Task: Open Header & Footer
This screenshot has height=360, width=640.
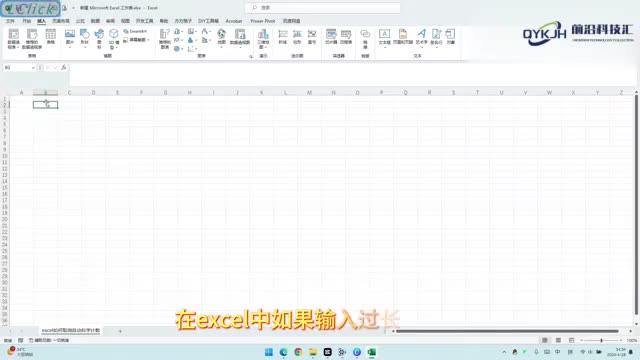Action: click(403, 37)
